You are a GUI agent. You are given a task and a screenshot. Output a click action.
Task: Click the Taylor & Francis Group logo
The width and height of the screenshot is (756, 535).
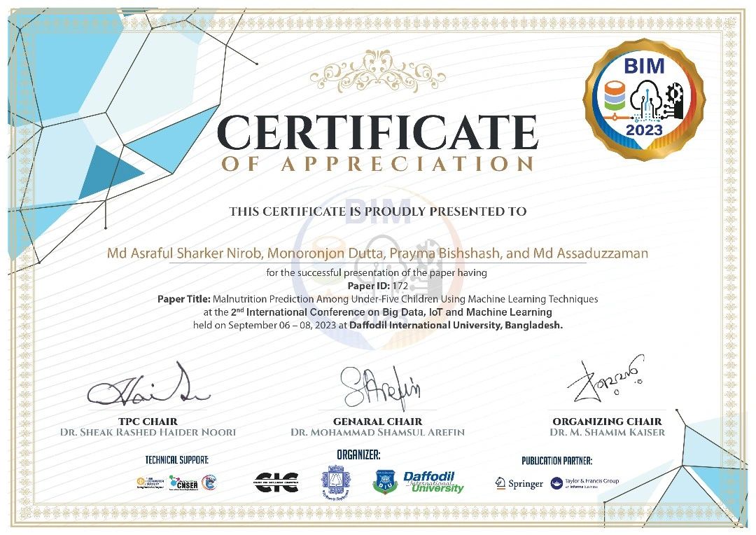(x=584, y=483)
